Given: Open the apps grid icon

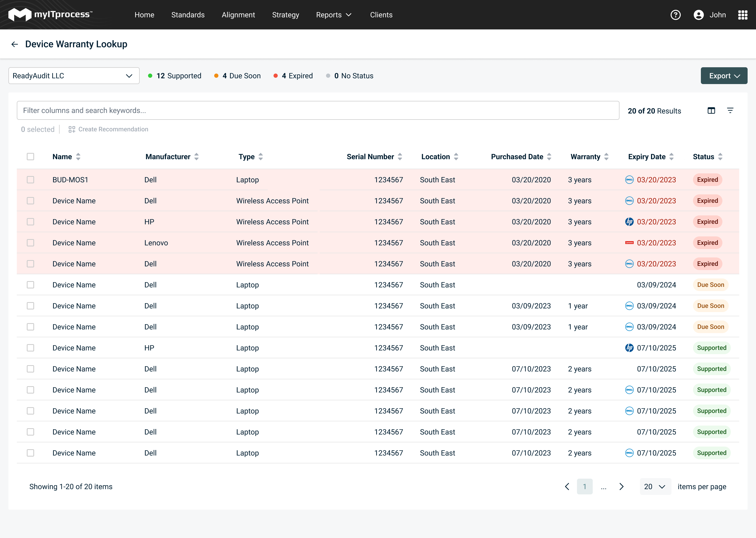Looking at the screenshot, I should pyautogui.click(x=742, y=15).
